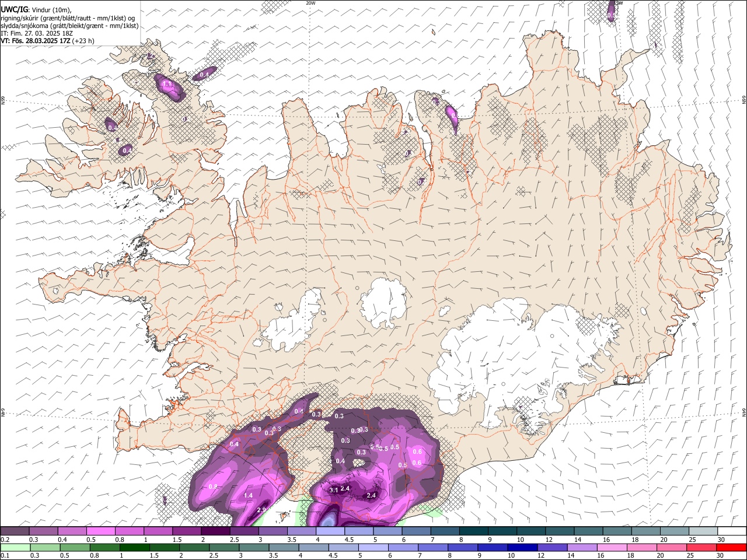Select the bright pink swatch between 0.5 and 0.8
747x560 pixels.
click(x=100, y=531)
